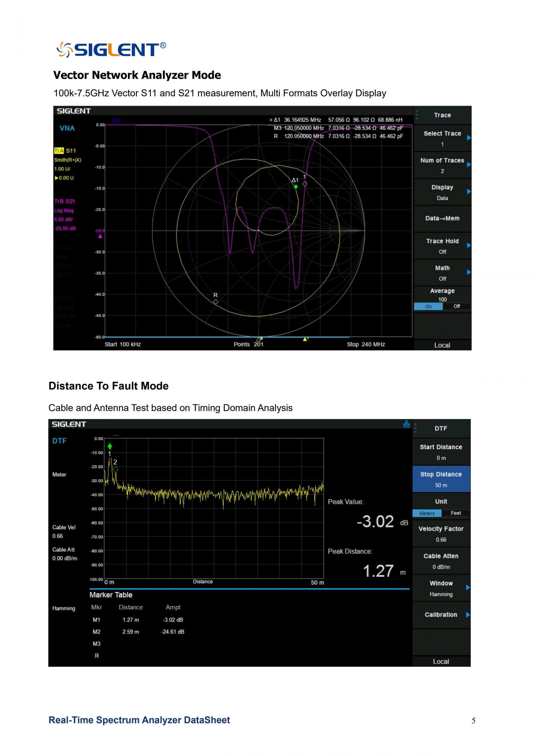535x756 pixels.
Task: Open the DTF menu header
Action: tap(441, 428)
